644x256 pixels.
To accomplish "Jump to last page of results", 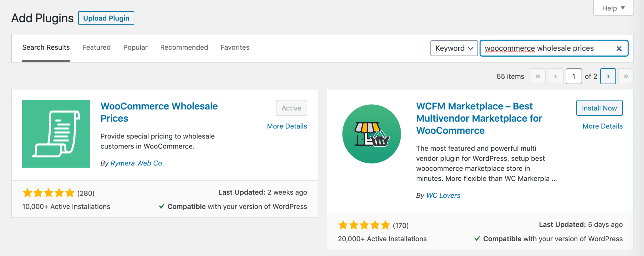I will point(626,76).
